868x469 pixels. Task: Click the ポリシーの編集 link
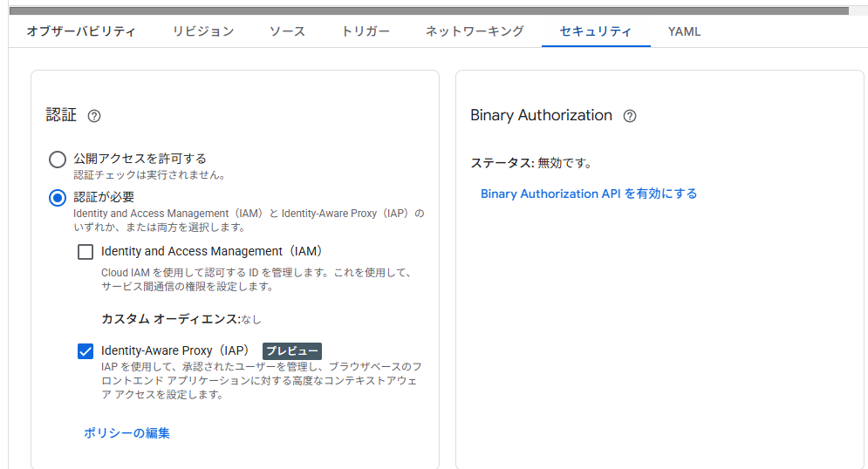click(126, 433)
